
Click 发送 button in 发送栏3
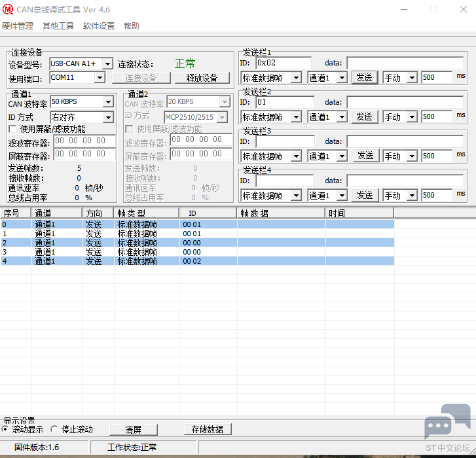[365, 156]
